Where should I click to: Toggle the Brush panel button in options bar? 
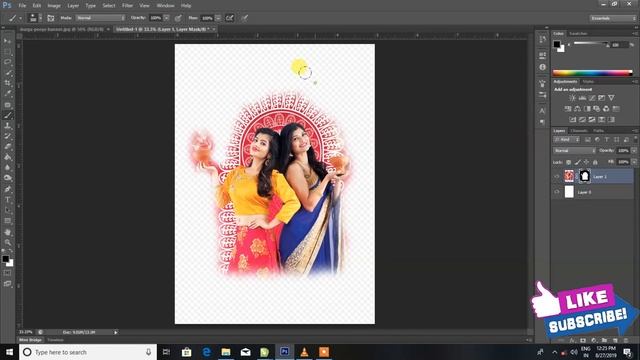click(51, 18)
